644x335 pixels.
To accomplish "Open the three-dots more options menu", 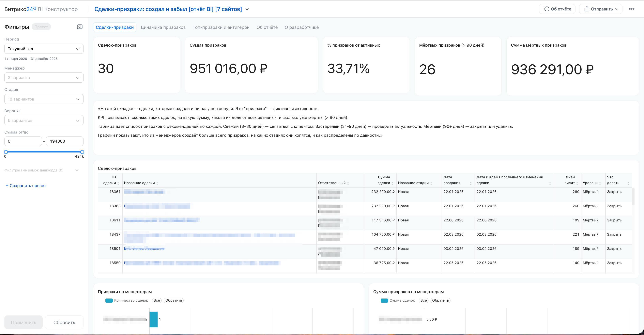I will (x=632, y=9).
